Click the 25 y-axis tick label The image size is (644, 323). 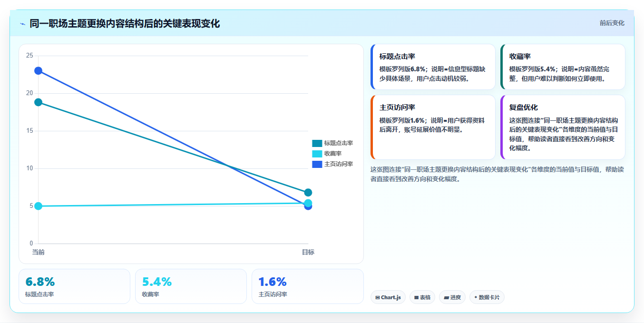click(x=29, y=56)
